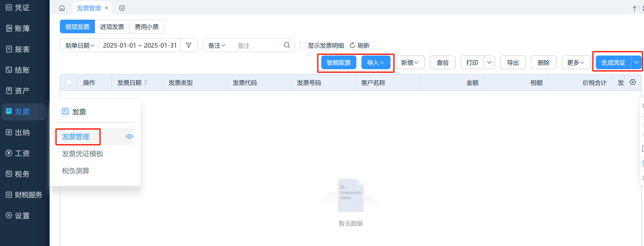Select 发票凭证模板 menu item

pos(83,154)
